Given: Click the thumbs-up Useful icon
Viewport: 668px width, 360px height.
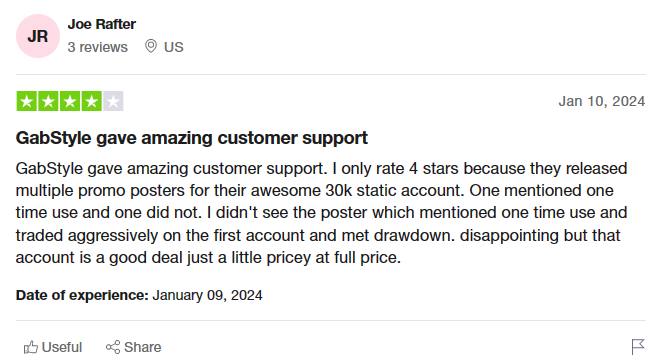Looking at the screenshot, I should [x=31, y=347].
